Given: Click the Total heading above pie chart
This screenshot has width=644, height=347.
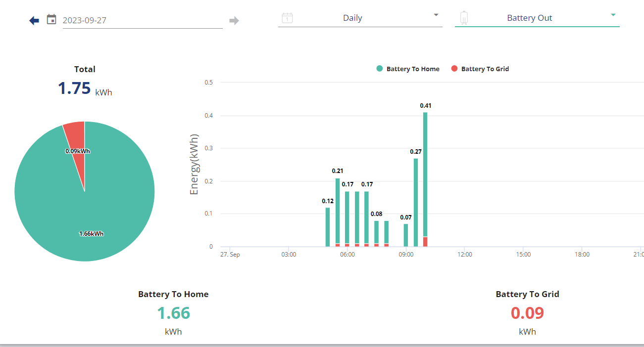Looking at the screenshot, I should 85,69.
